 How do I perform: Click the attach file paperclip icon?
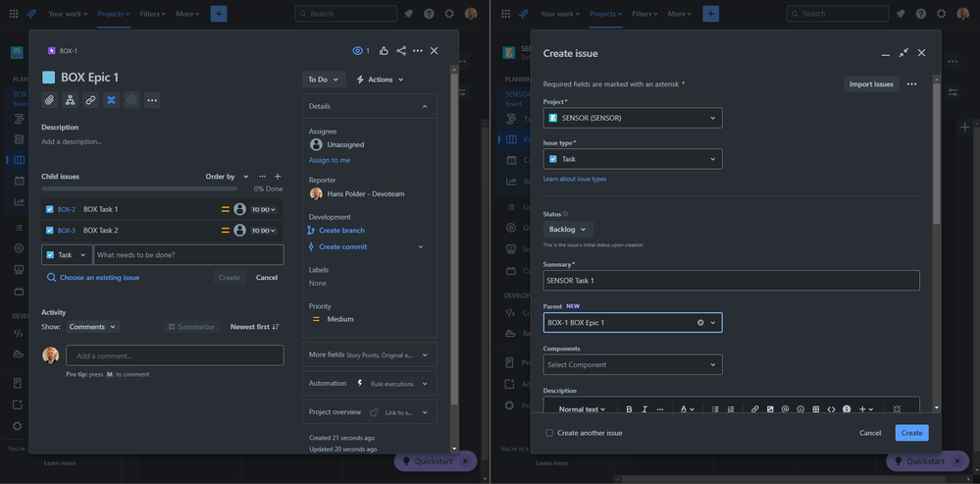click(x=50, y=100)
